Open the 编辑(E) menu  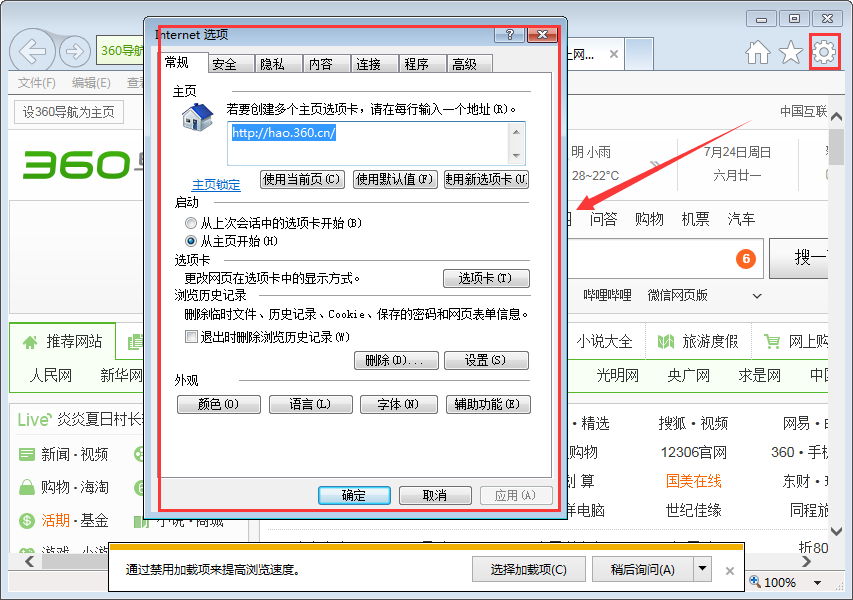pyautogui.click(x=91, y=83)
